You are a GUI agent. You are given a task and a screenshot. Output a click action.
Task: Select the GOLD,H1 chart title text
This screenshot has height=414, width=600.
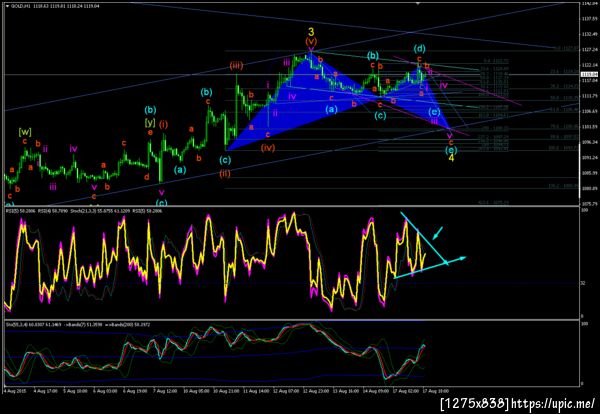pyautogui.click(x=19, y=7)
